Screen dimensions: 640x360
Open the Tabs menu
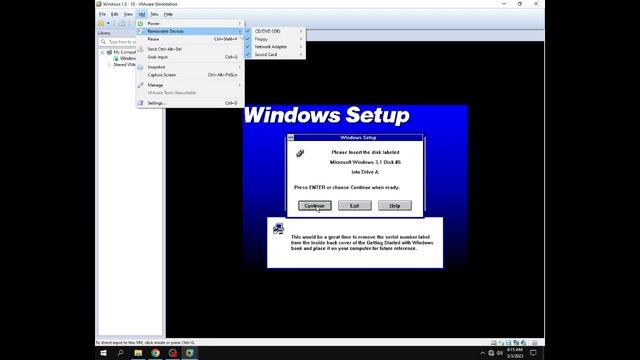click(154, 14)
